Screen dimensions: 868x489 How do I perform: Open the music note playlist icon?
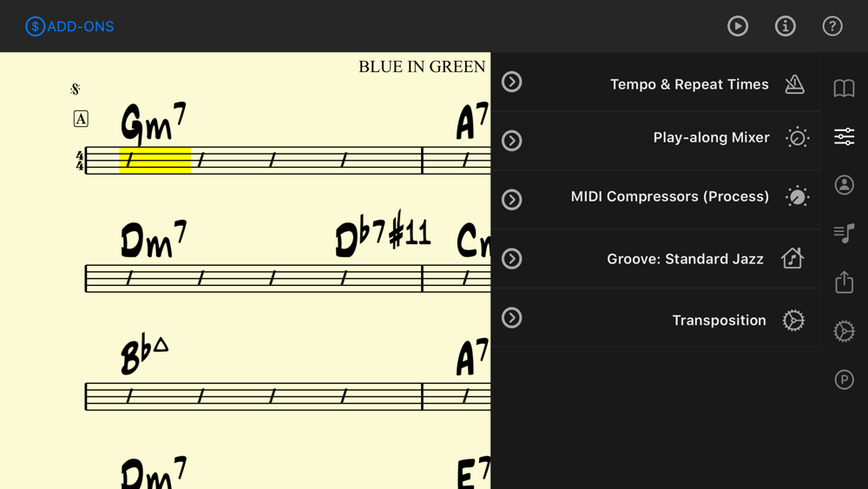click(x=845, y=233)
